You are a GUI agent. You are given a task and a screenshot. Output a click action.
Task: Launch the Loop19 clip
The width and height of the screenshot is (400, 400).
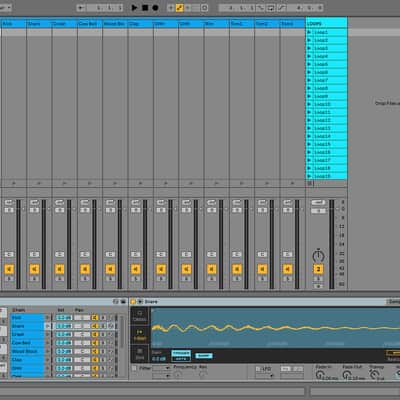pyautogui.click(x=309, y=176)
